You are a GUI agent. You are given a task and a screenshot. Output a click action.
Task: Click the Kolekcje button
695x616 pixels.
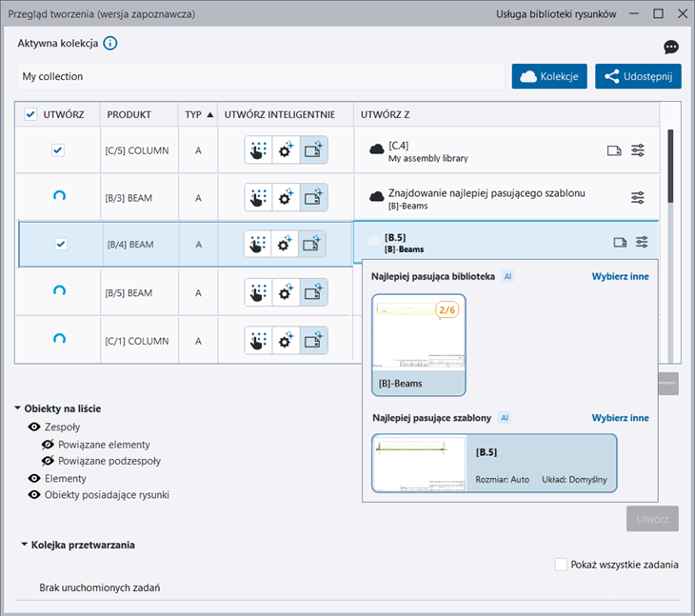549,76
